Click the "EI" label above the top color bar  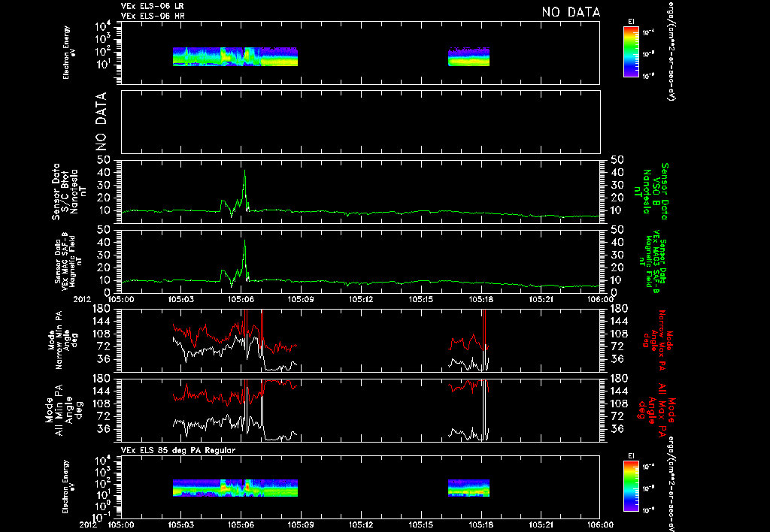click(x=631, y=22)
